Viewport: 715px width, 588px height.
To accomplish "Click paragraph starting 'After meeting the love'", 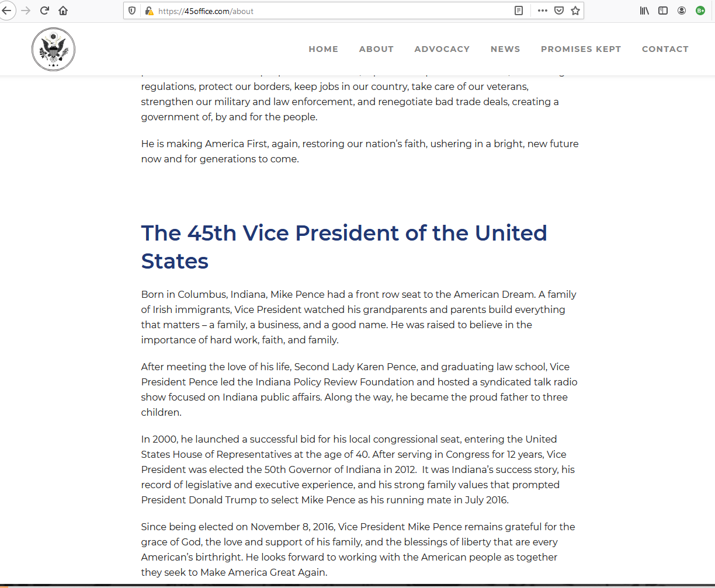I will (x=359, y=389).
